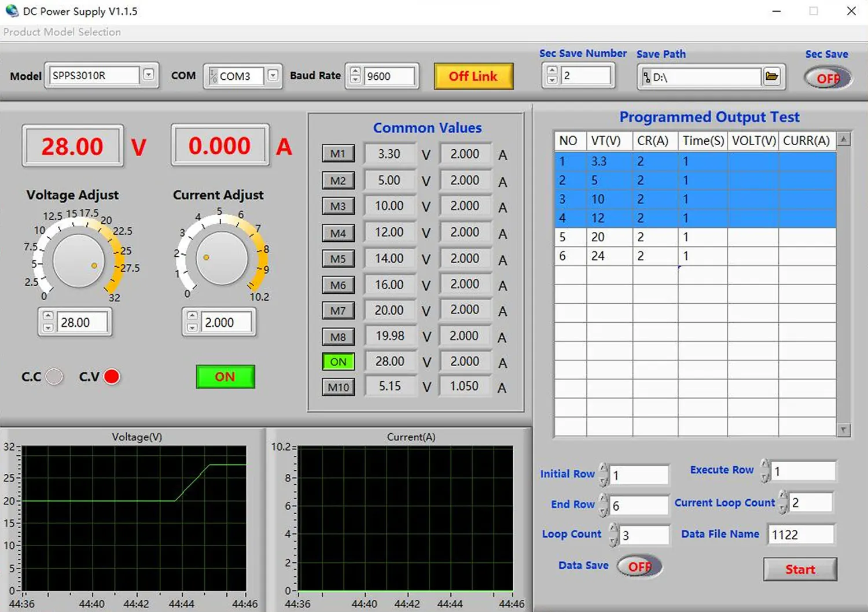Open the Model dropdown list
The height and width of the screenshot is (612, 868).
point(149,75)
